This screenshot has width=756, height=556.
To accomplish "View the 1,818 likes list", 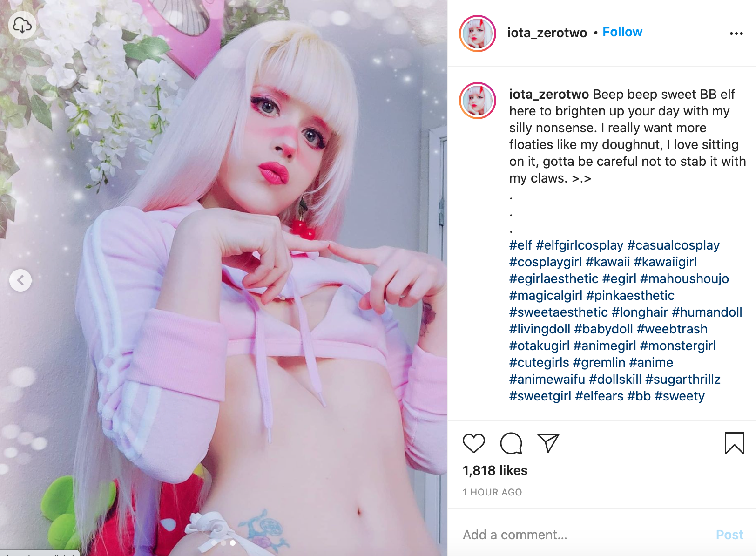I will [495, 471].
